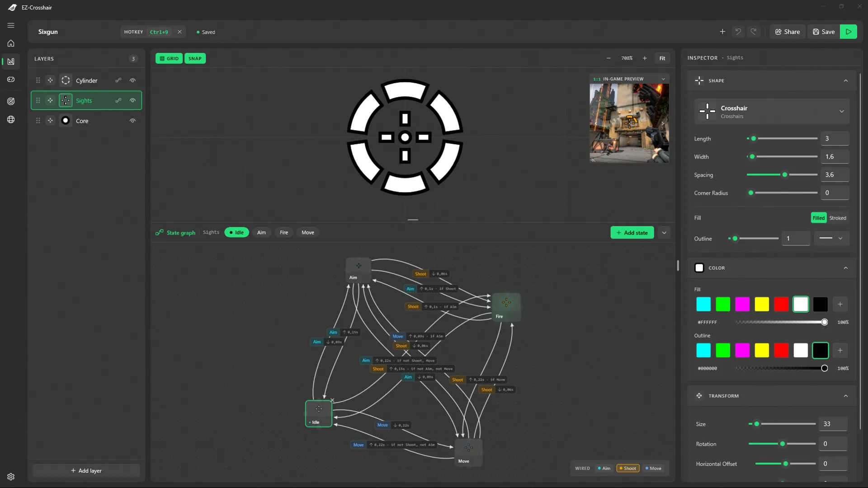Collapse the TRANSFORM section

tap(845, 396)
